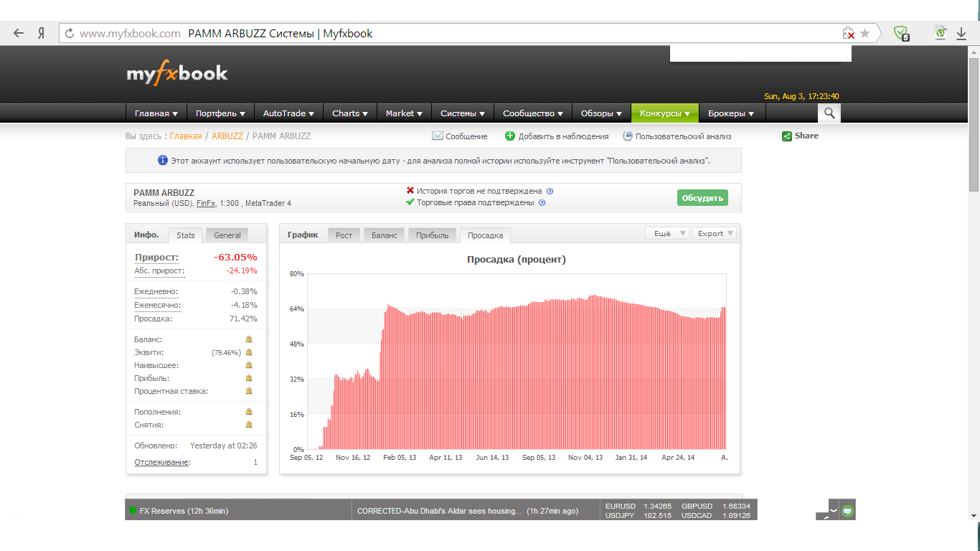Show the Прибыль chart tab
Screen dimensions: 980x551
point(433,235)
